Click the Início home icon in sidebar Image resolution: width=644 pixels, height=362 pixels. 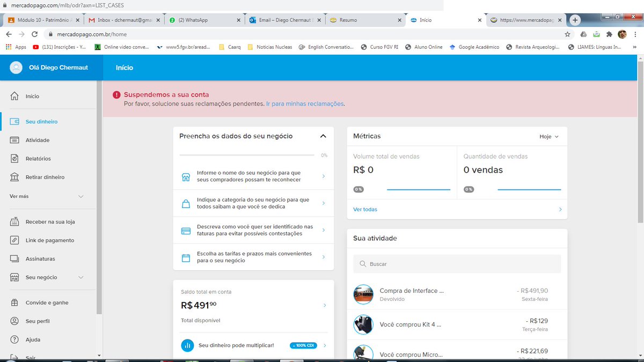click(x=15, y=96)
